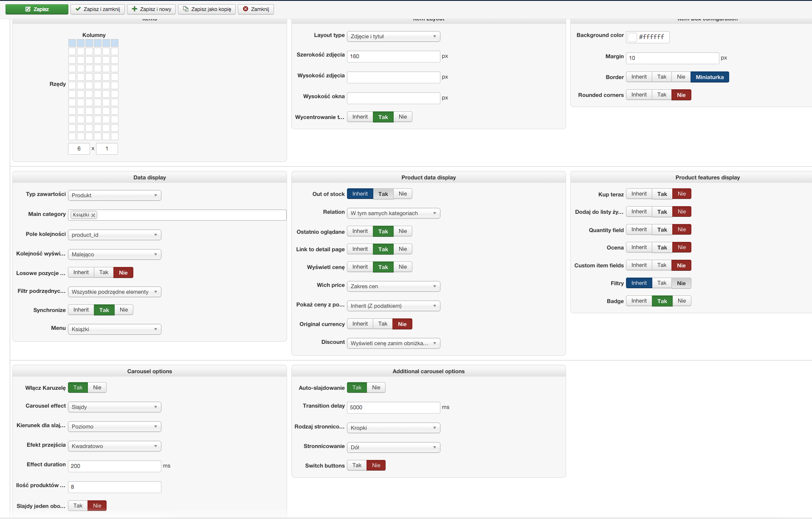This screenshot has width=812, height=519.
Task: Expand the Filtr podrzędnych dropdown
Action: [115, 292]
